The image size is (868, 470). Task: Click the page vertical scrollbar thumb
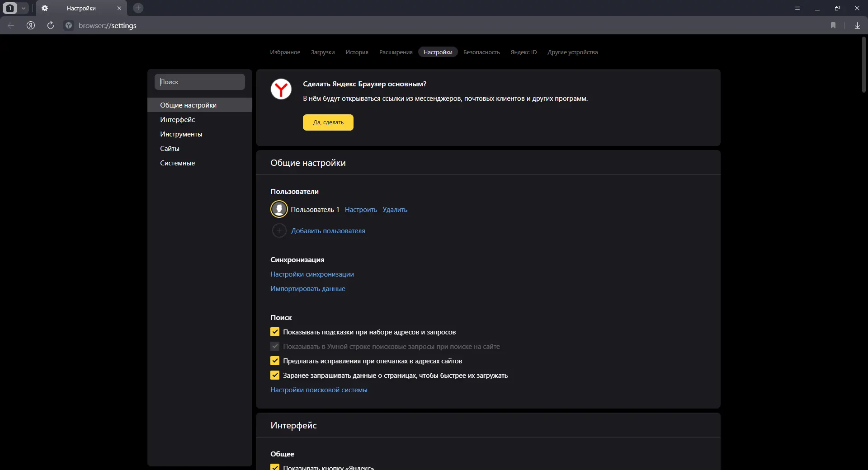pos(863,64)
